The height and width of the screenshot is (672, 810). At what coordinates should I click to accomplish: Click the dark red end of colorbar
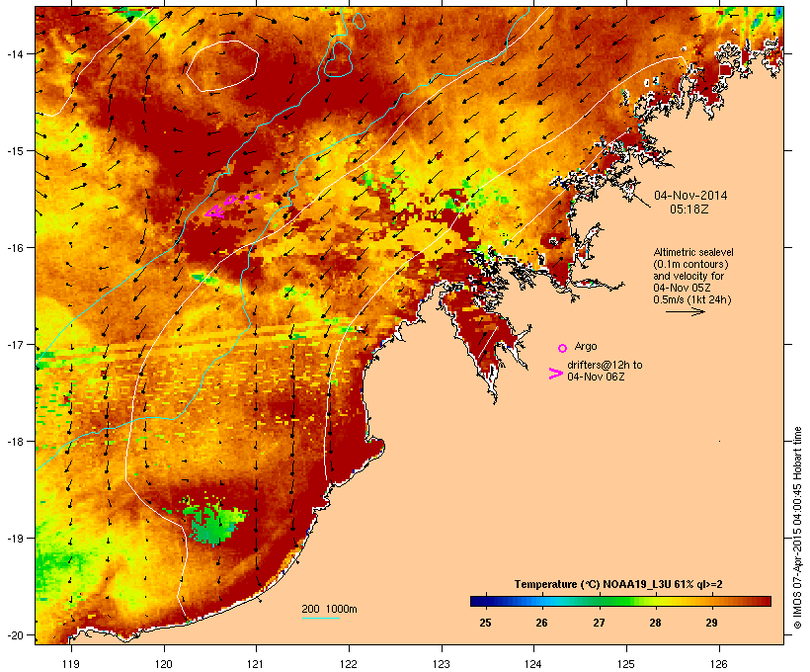(762, 601)
